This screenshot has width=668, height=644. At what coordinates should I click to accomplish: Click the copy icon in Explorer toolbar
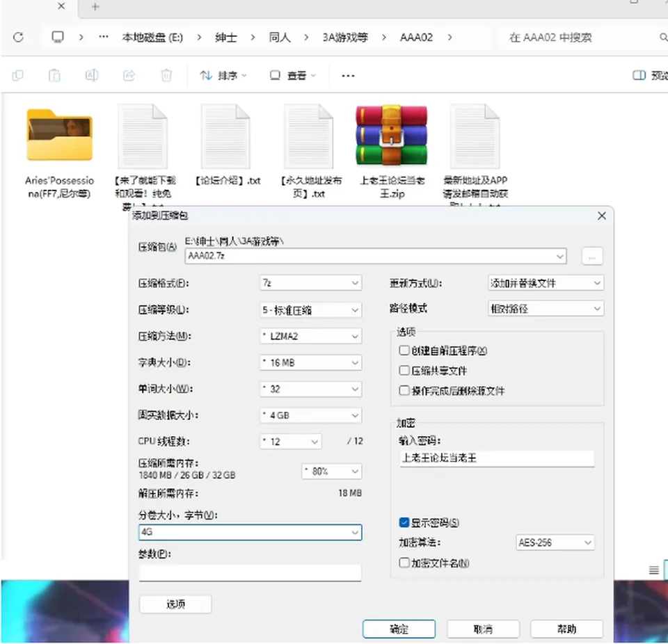click(x=17, y=75)
